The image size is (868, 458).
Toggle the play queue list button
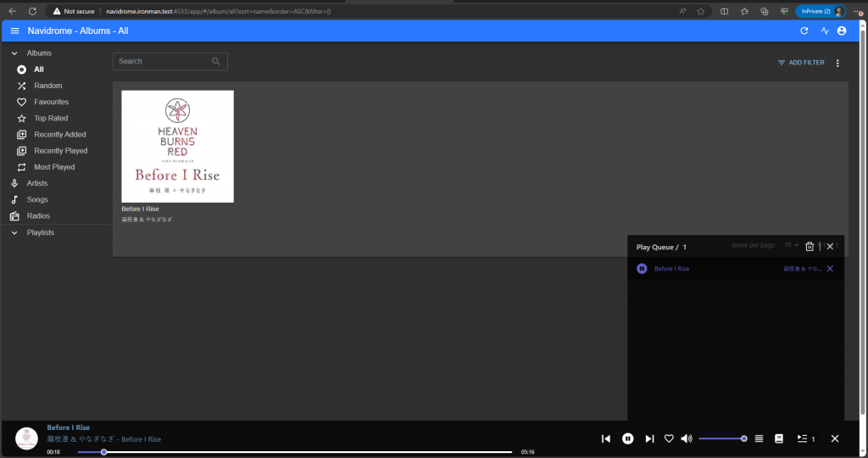coord(805,438)
